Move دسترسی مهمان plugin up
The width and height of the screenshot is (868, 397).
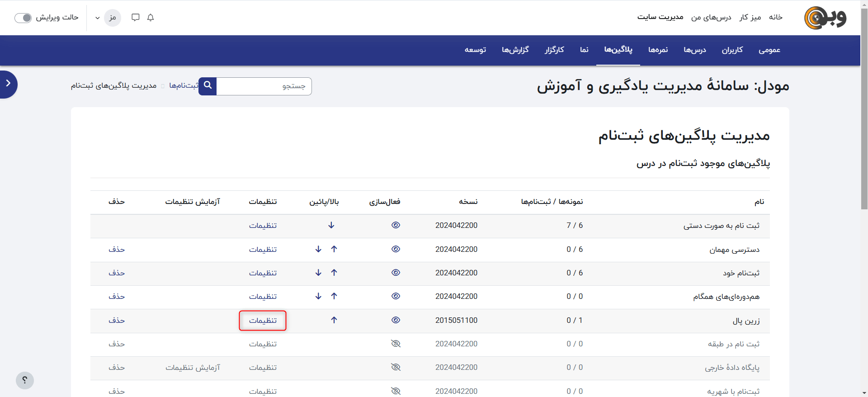tap(334, 249)
